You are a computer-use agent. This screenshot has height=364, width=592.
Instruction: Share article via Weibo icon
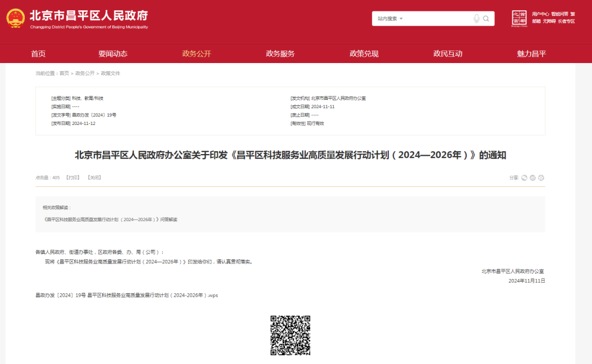pyautogui.click(x=532, y=178)
